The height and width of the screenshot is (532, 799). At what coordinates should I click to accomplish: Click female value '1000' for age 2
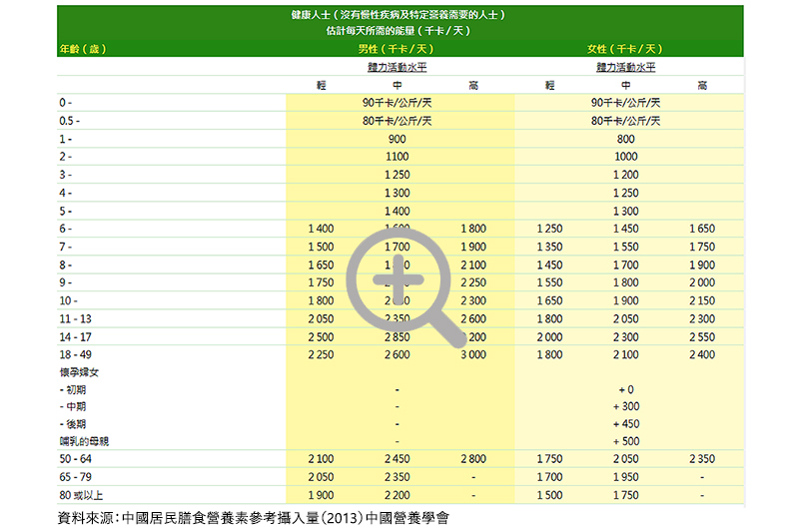626,157
